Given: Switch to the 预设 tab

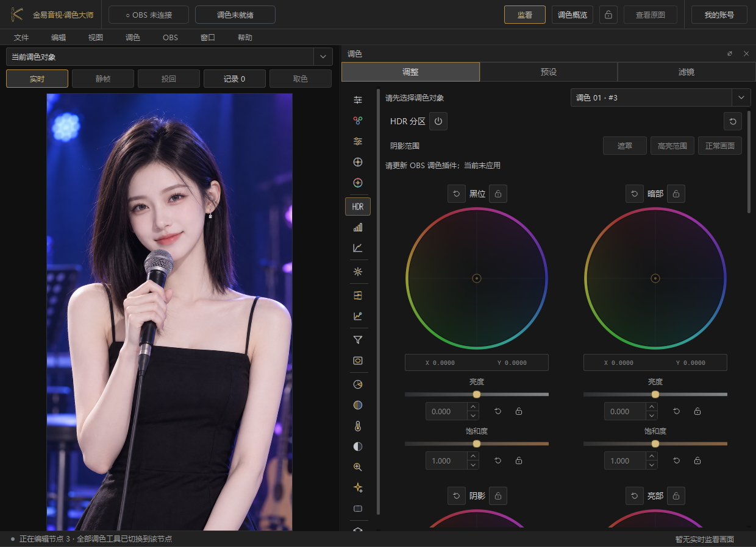Looking at the screenshot, I should pos(549,72).
